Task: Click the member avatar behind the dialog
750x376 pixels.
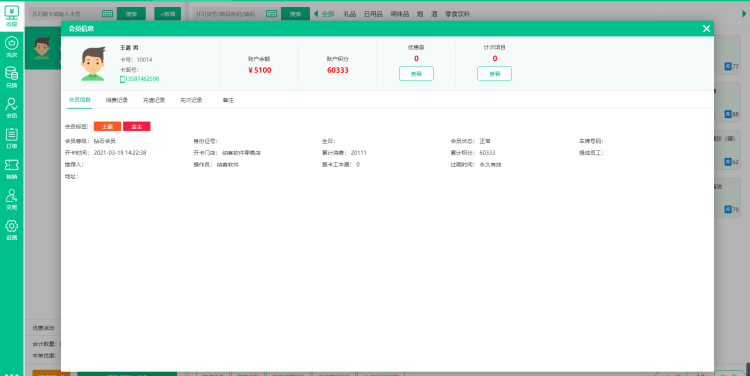Action: tap(42, 48)
